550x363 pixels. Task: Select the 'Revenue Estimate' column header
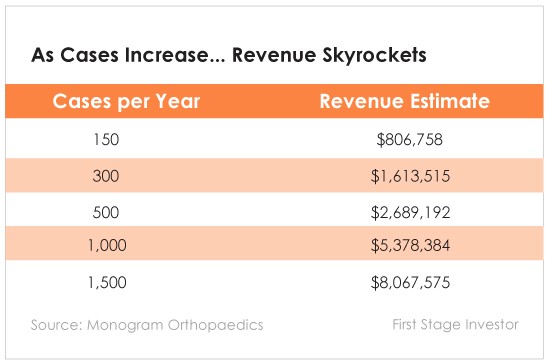coord(404,101)
